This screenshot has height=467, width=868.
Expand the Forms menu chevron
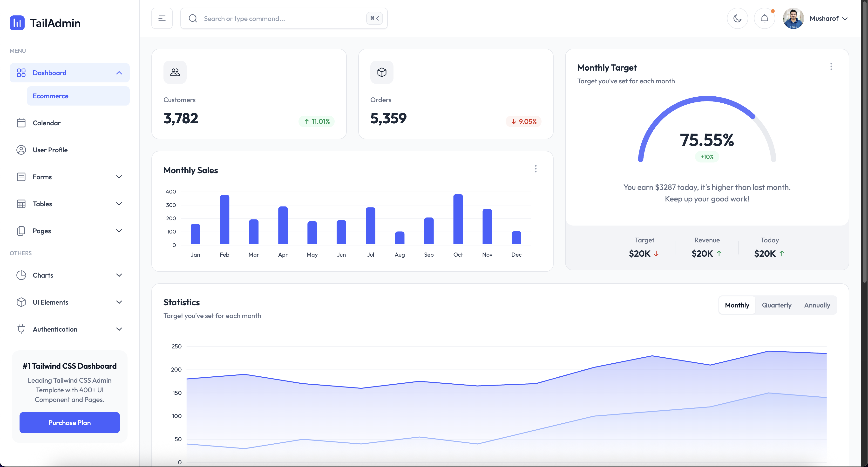(119, 177)
